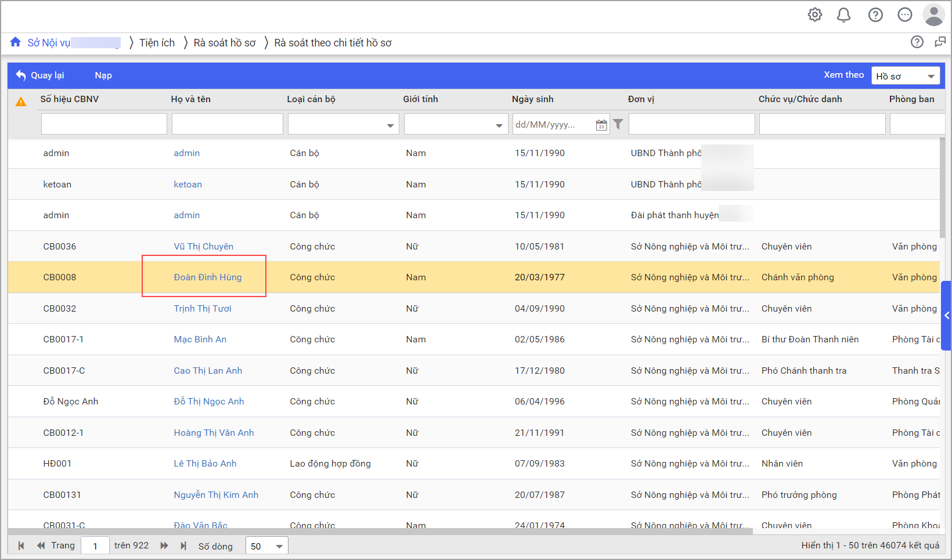Open the calendar picker for Ngày sinh
This screenshot has height=560, width=952.
click(x=601, y=125)
